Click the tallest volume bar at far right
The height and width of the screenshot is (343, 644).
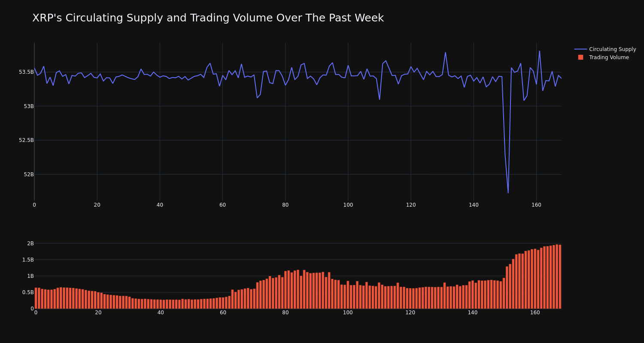pos(557,277)
